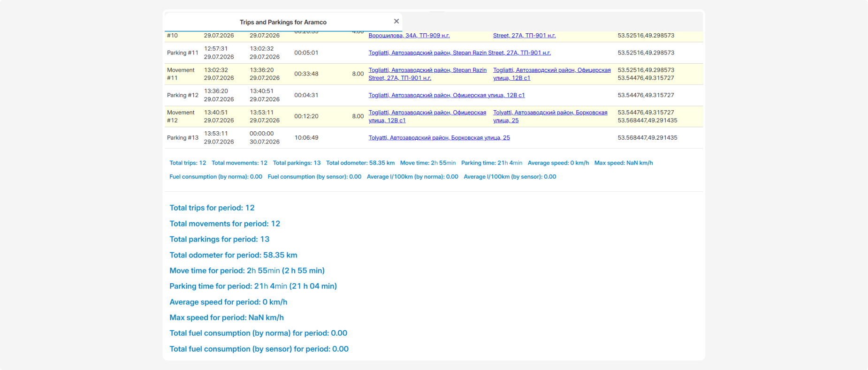This screenshot has width=868, height=370.
Task: Click summary Total odometer: 58.35 km
Action: [360, 163]
